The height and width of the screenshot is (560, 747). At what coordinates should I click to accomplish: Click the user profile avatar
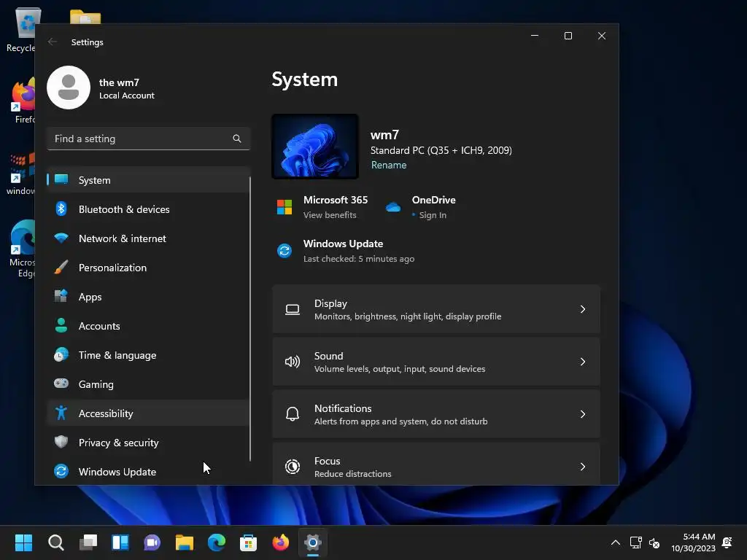[x=69, y=87]
